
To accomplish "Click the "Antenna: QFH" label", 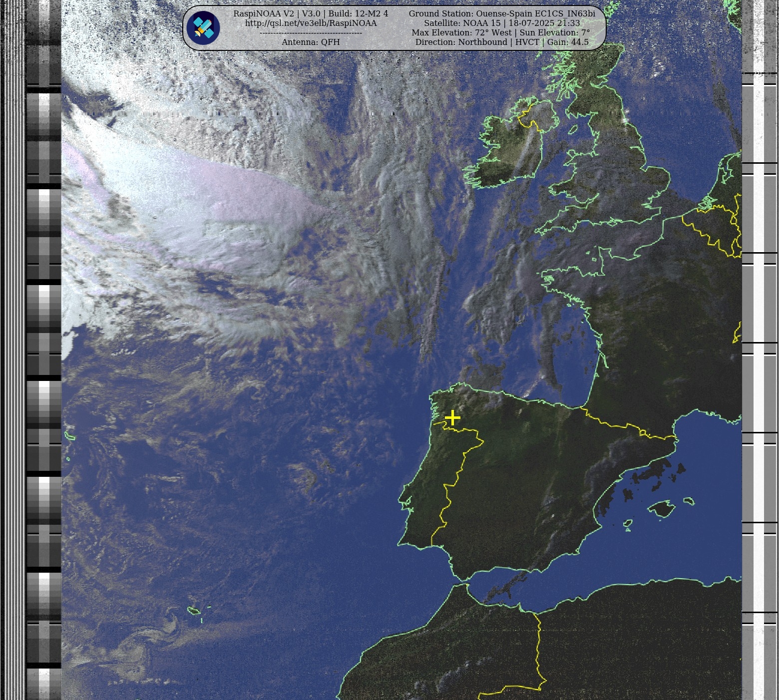I will 311,42.
